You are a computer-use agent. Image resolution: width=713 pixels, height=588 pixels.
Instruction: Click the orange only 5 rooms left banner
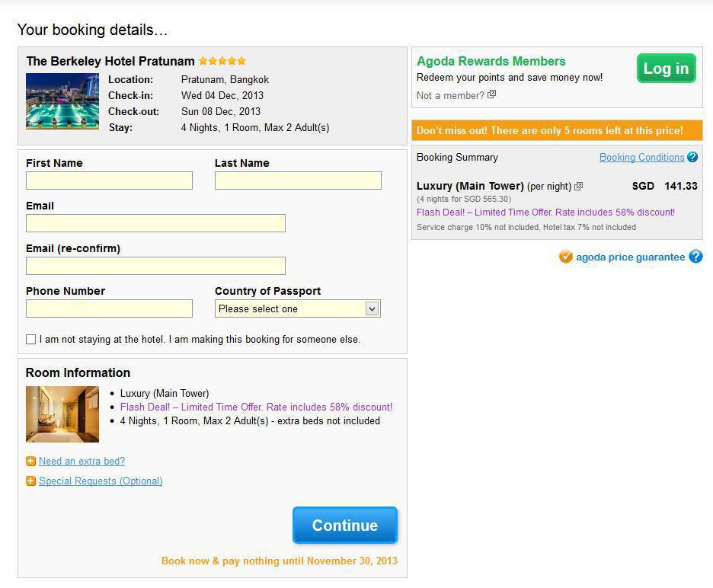[x=557, y=130]
